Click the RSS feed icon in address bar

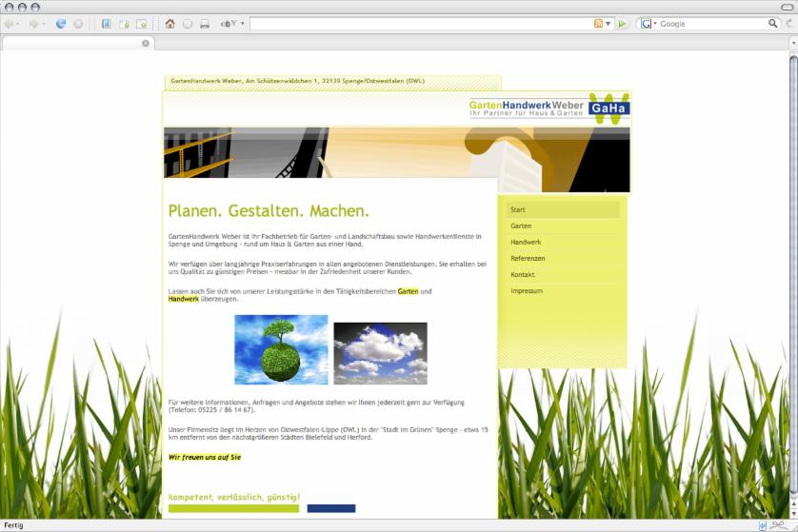tap(598, 24)
